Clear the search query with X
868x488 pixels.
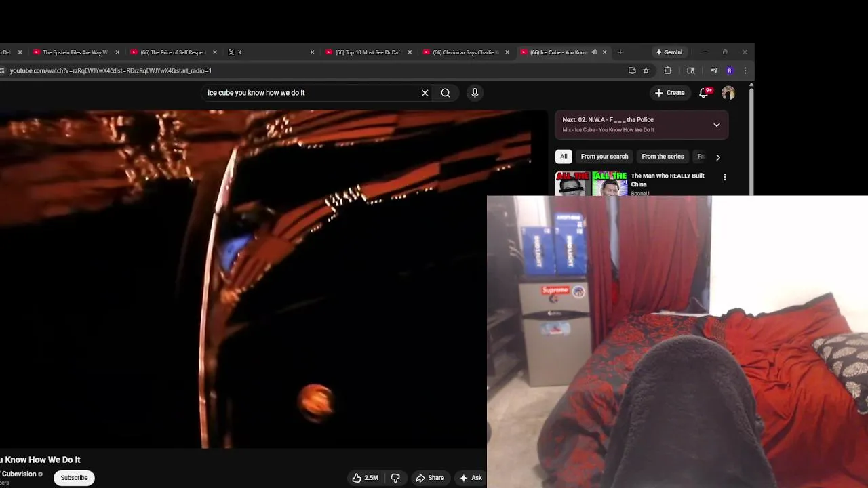tap(425, 93)
